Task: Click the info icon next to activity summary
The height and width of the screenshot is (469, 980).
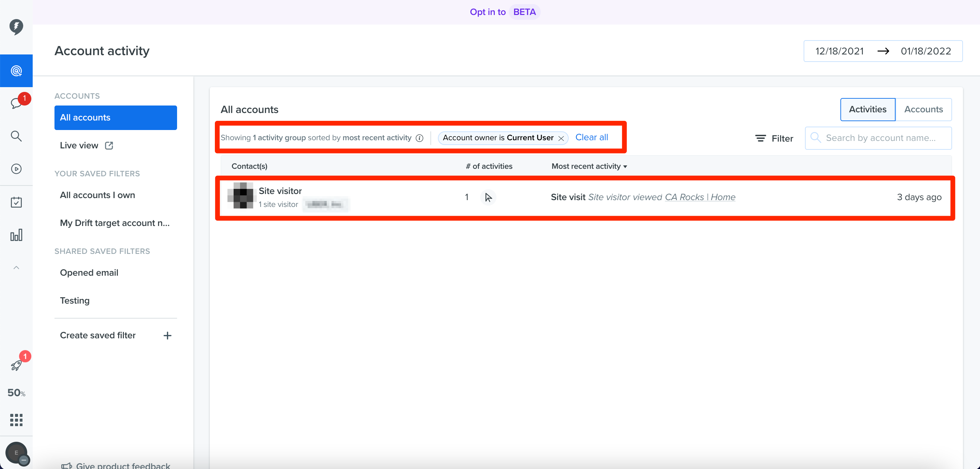Action: tap(419, 138)
